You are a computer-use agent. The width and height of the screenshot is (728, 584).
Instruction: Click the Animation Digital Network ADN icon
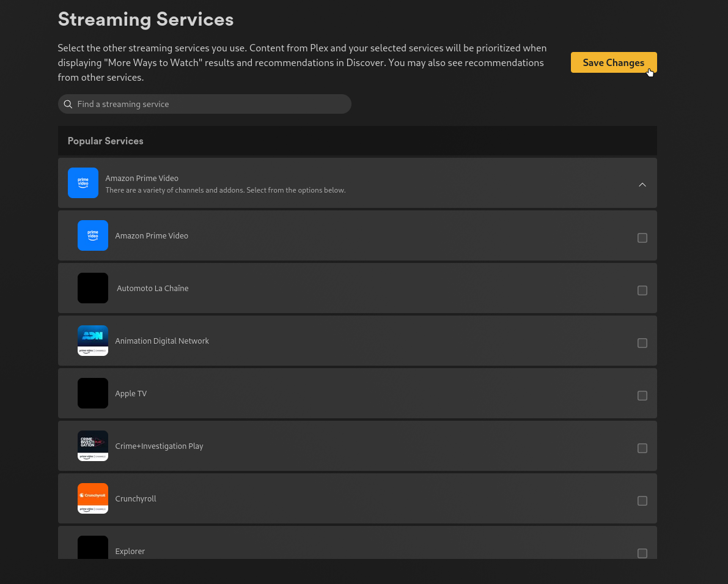coord(93,341)
